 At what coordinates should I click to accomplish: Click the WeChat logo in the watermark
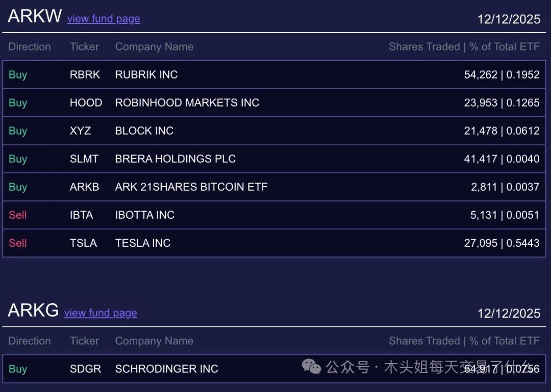tap(311, 366)
